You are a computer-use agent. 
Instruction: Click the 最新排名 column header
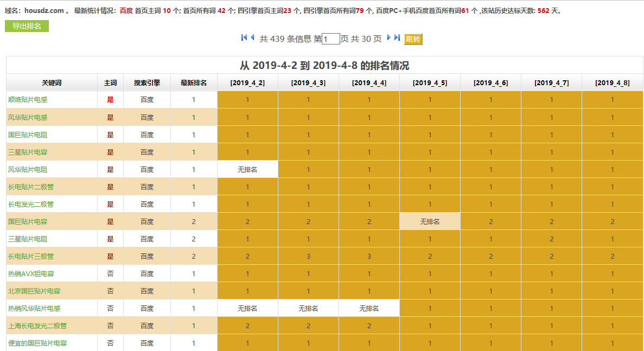(x=194, y=83)
